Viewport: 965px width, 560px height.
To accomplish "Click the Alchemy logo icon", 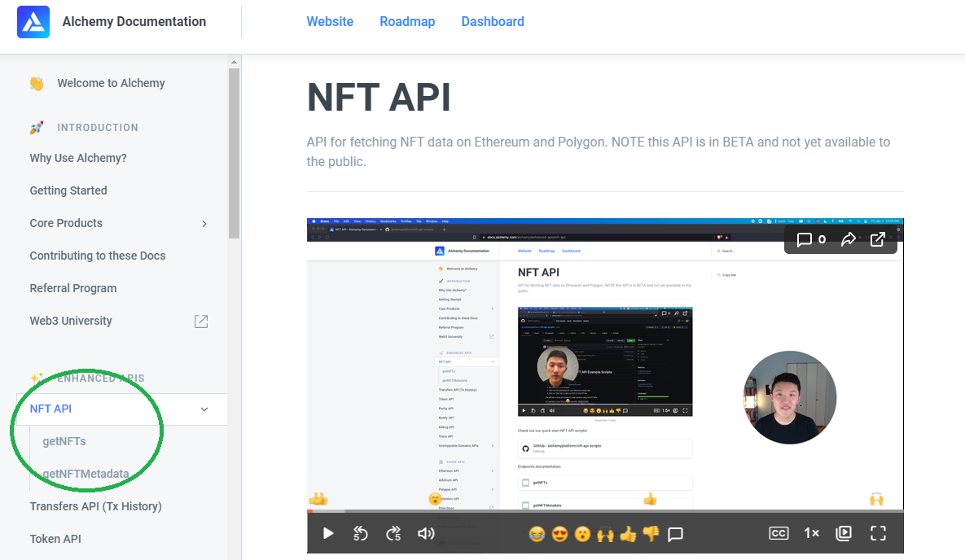I will 33,21.
